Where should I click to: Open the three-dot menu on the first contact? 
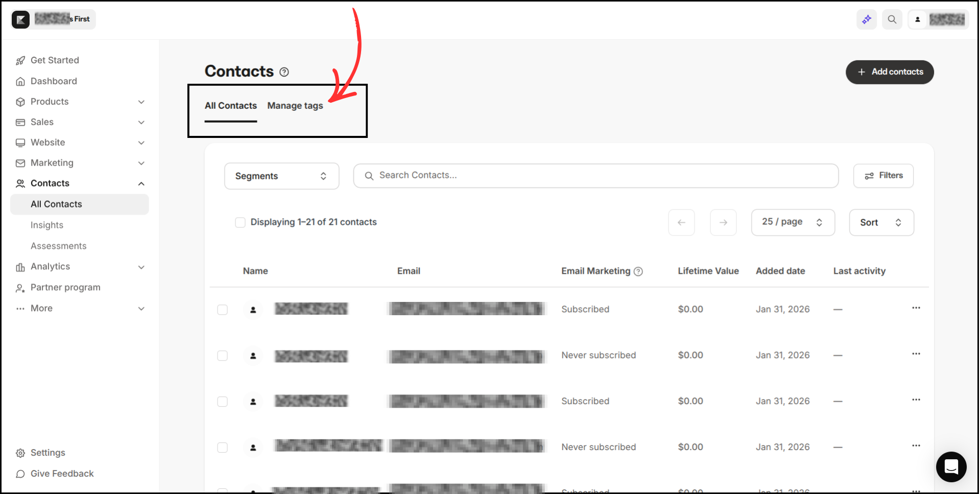916,308
